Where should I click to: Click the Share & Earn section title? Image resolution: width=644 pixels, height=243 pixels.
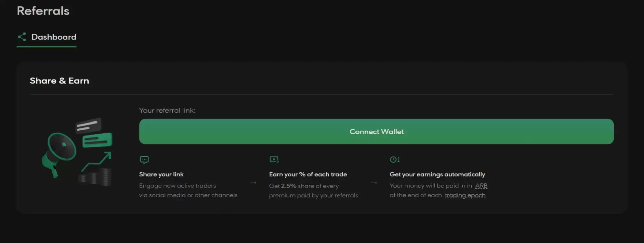click(x=59, y=81)
